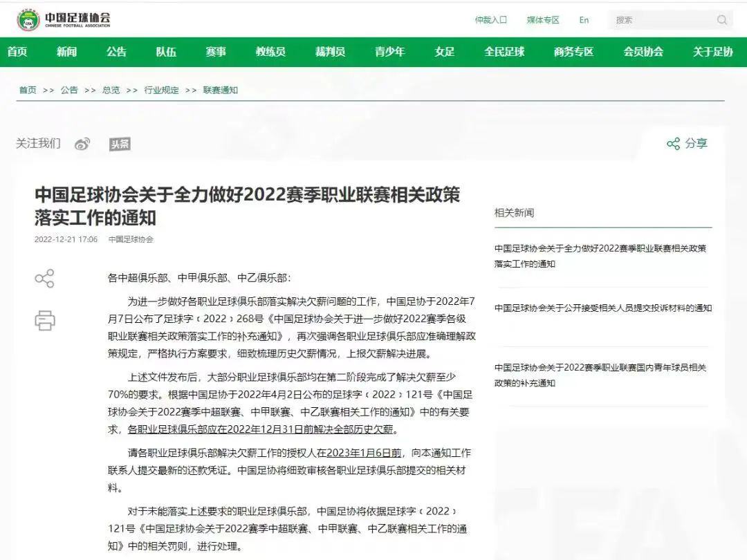
Task: Click the salutation 各中超俱乐部、中甲俱乐部、中乙俱乐部
Action: pos(199,278)
